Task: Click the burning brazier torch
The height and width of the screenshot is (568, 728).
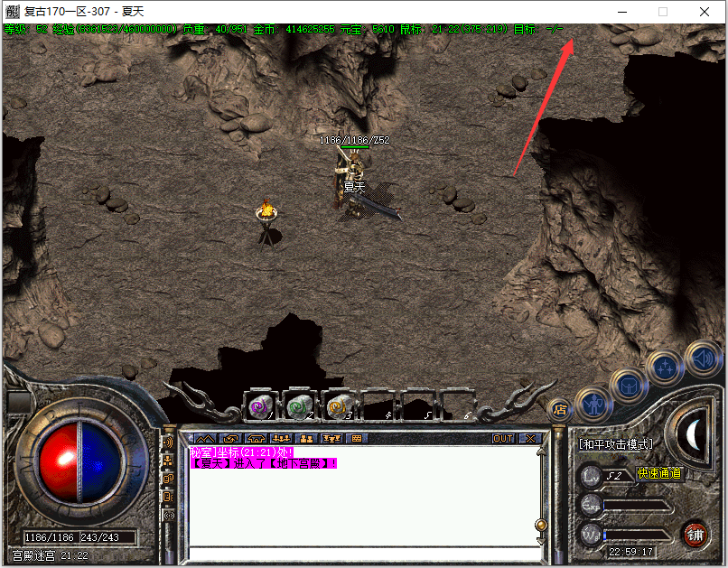Action: click(x=266, y=222)
